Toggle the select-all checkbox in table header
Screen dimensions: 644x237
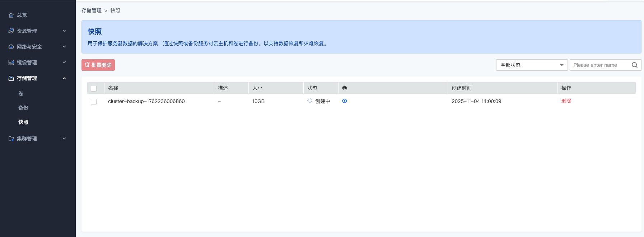(94, 88)
